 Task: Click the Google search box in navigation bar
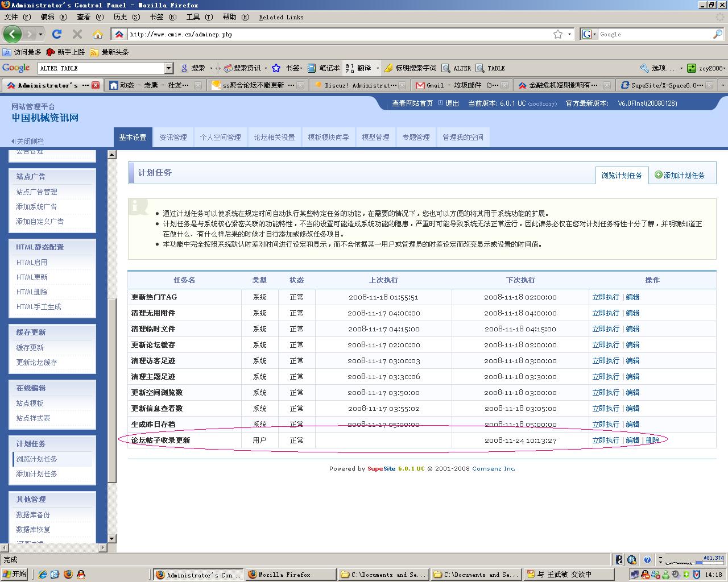pyautogui.click(x=654, y=34)
